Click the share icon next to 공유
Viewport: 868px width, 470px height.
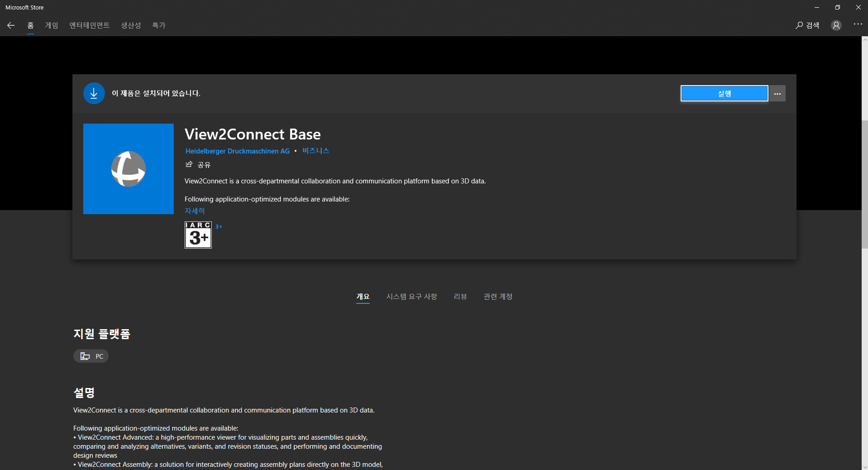(x=189, y=164)
